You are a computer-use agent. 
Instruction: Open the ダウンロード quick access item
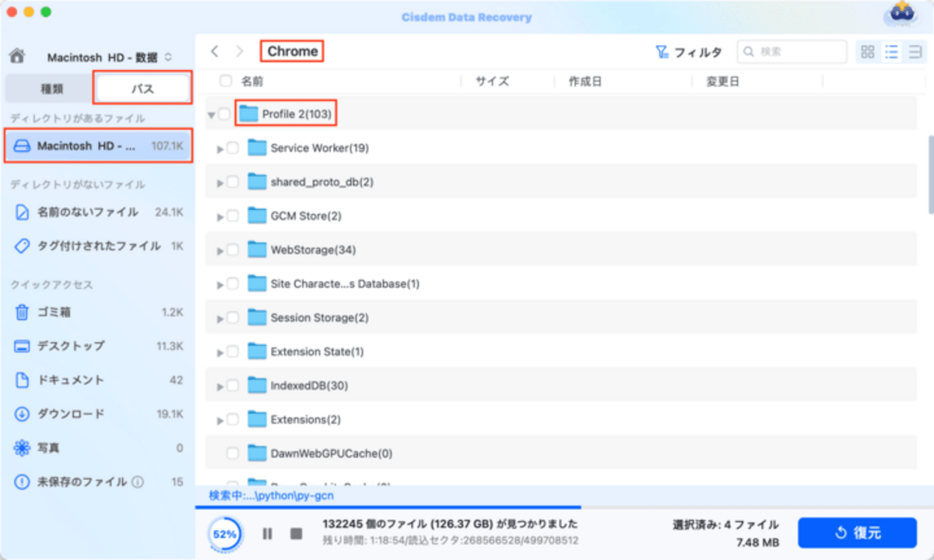(x=98, y=414)
